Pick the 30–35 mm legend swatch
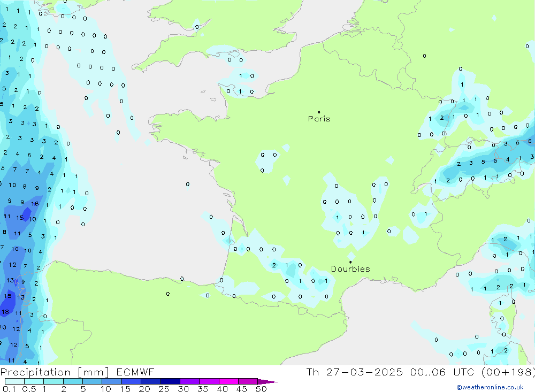This screenshot has height=392, width=535. pyautogui.click(x=189, y=381)
